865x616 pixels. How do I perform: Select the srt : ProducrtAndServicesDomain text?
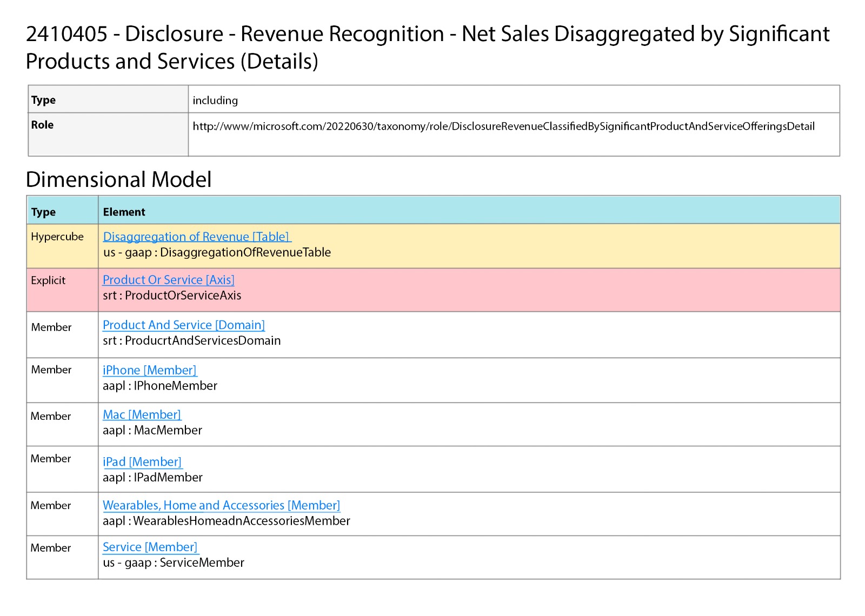(x=192, y=340)
